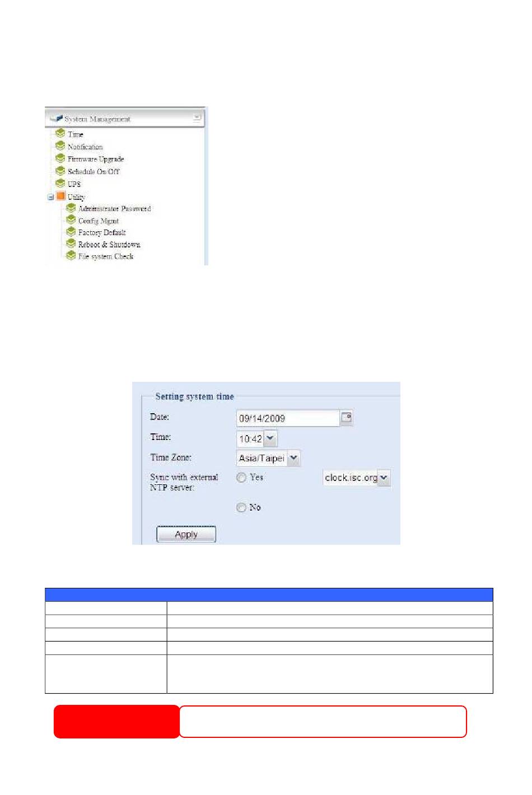The height and width of the screenshot is (795, 532).
Task: Open the calendar date picker icon
Action: click(347, 418)
